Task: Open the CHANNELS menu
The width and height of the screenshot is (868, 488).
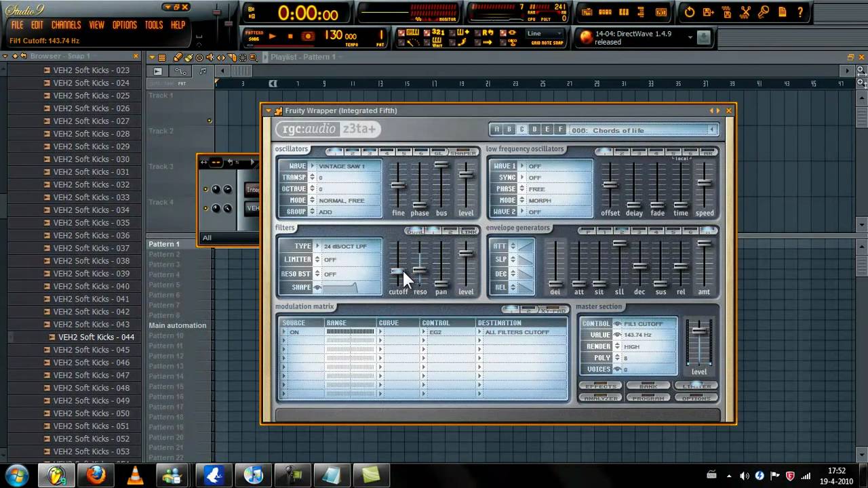Action: (66, 25)
